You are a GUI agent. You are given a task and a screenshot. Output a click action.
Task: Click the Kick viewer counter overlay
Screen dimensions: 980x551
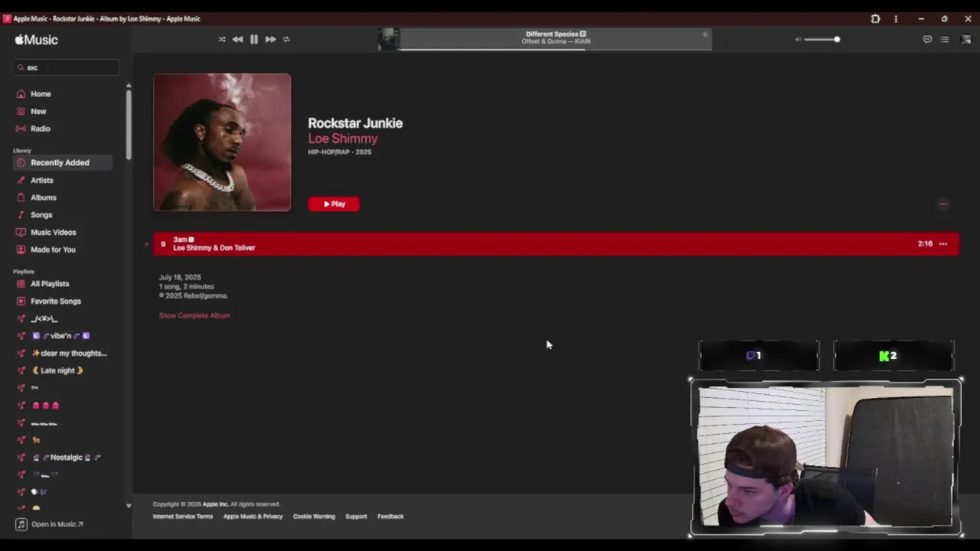pyautogui.click(x=893, y=356)
